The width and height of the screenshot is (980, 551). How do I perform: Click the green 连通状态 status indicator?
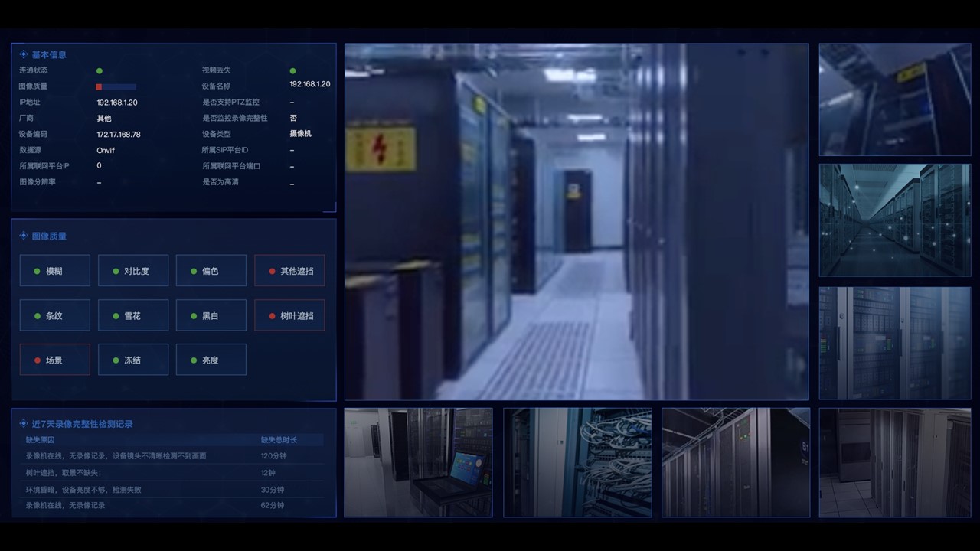pos(100,70)
